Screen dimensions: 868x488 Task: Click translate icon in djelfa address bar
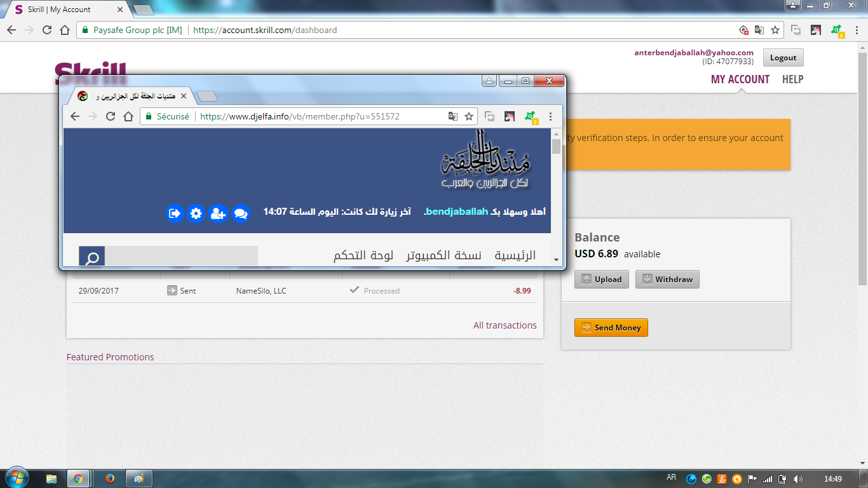[x=453, y=116]
